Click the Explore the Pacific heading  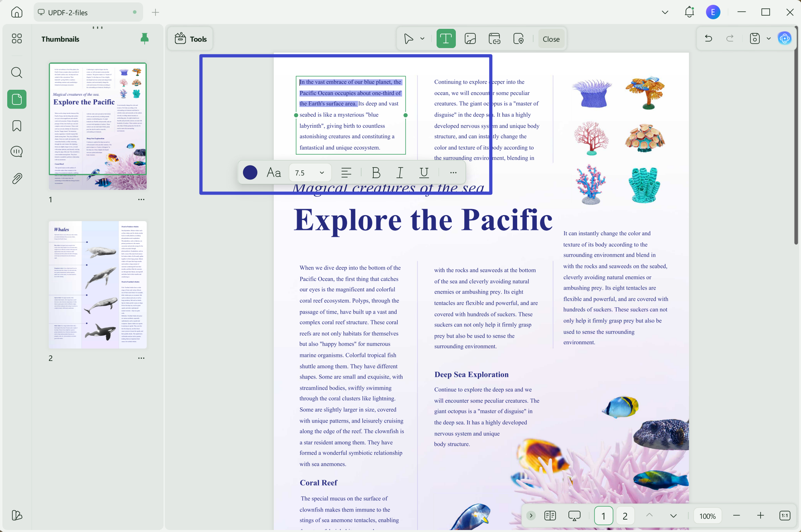coord(423,220)
